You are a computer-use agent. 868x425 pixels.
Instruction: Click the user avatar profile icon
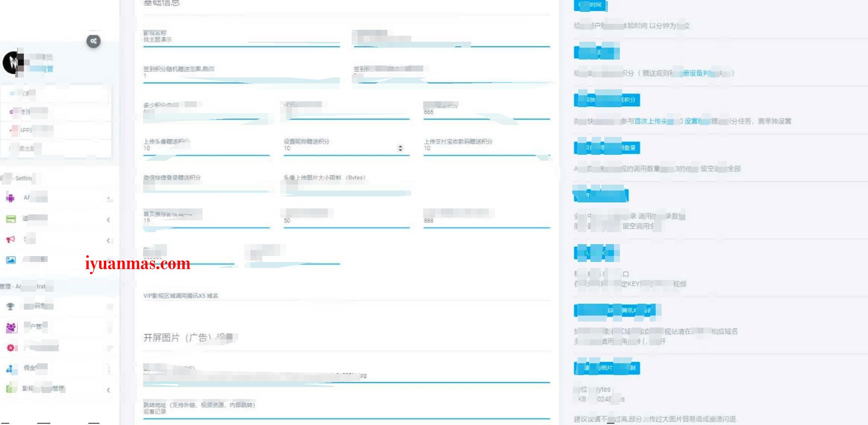click(13, 61)
